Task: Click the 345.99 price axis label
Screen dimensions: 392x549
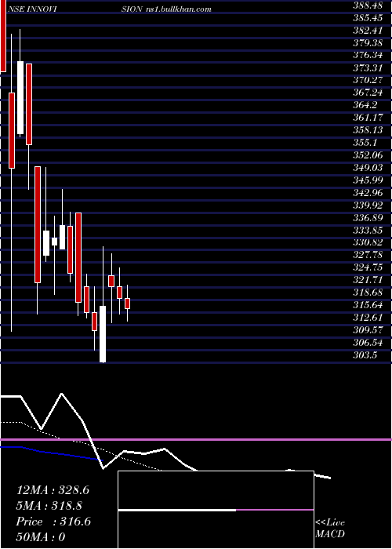Action: point(368,180)
